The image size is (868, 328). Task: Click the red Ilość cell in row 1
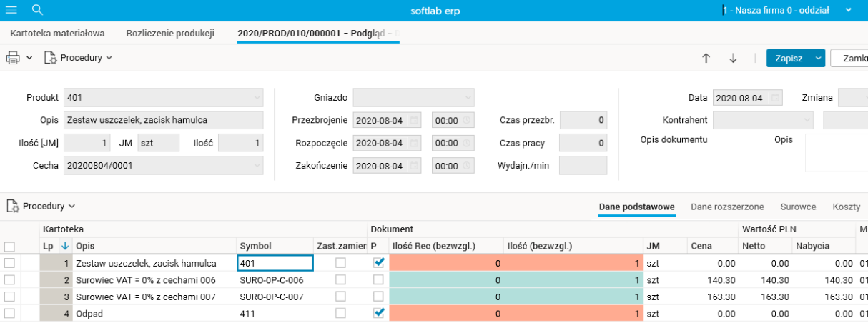[x=573, y=263]
